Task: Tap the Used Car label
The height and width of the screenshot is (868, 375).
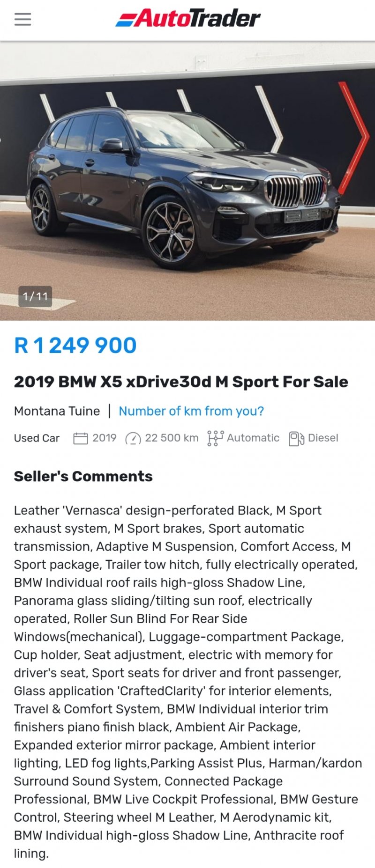Action: [x=37, y=438]
